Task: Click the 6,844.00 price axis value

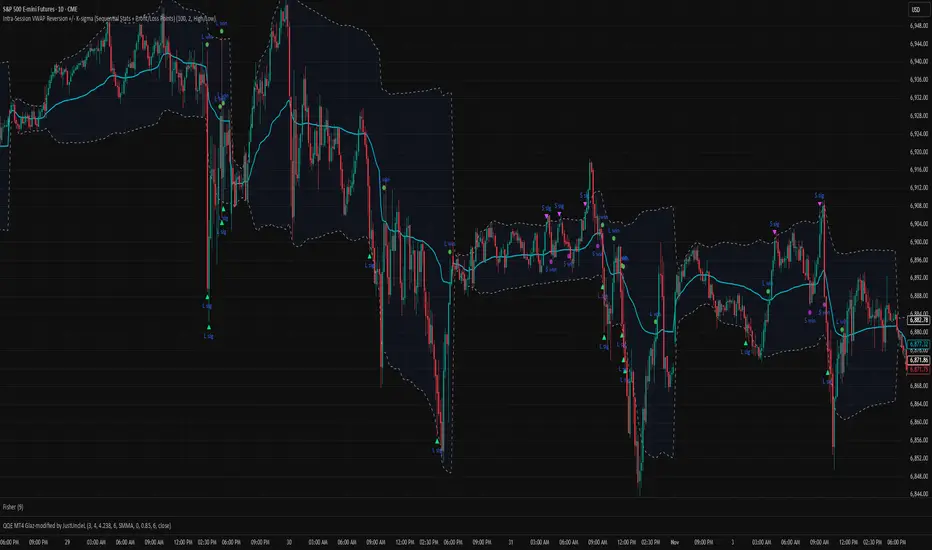Action: pos(918,494)
